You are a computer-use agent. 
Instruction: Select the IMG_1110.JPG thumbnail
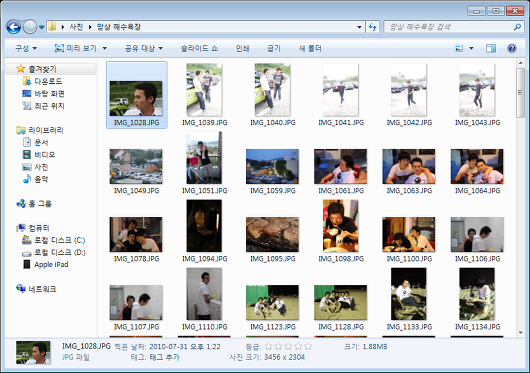coord(204,294)
